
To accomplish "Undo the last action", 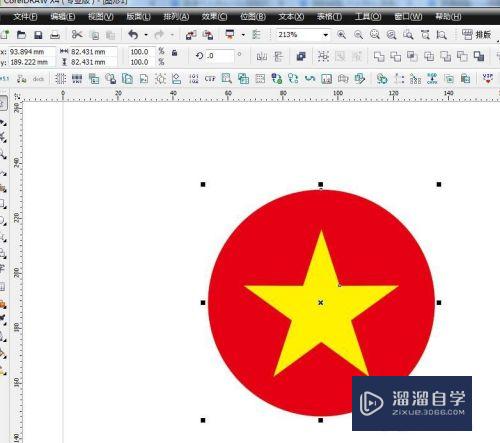I will [x=133, y=35].
